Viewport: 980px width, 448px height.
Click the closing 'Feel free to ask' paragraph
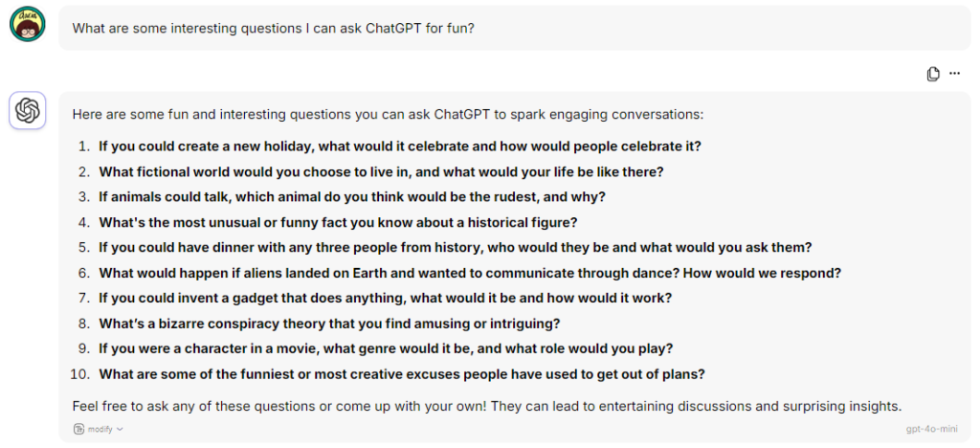(x=487, y=406)
